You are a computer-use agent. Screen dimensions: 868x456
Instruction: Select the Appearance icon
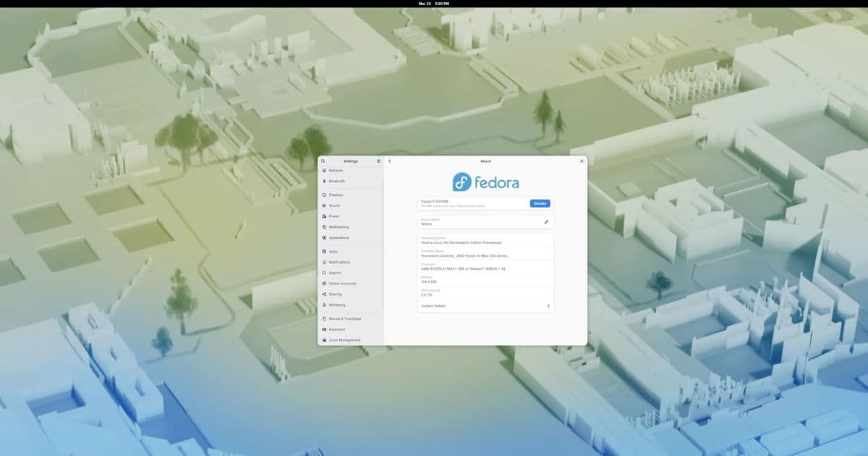(x=323, y=237)
